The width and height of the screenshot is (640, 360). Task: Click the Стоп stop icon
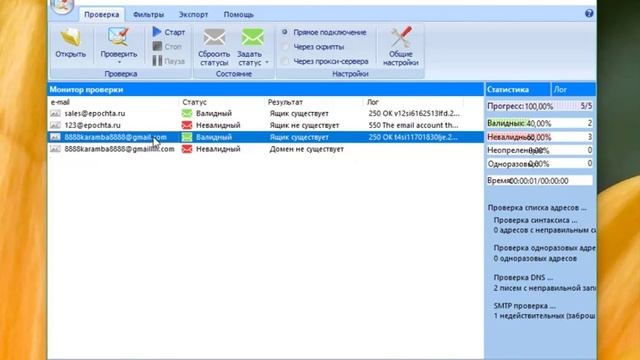157,46
